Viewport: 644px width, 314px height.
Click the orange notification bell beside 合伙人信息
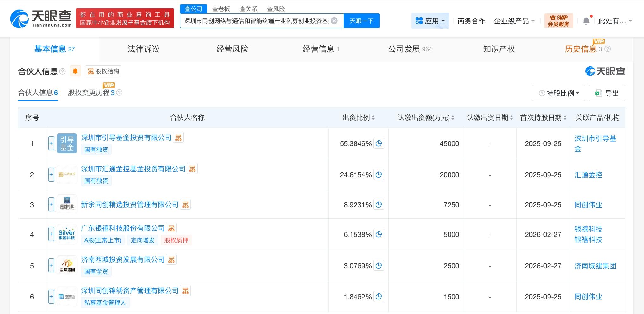coord(75,71)
